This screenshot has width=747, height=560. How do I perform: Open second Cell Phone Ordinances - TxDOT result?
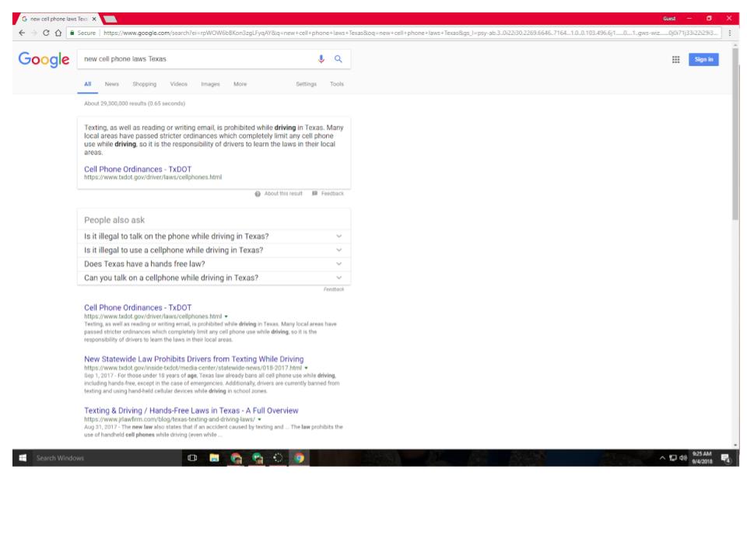138,308
